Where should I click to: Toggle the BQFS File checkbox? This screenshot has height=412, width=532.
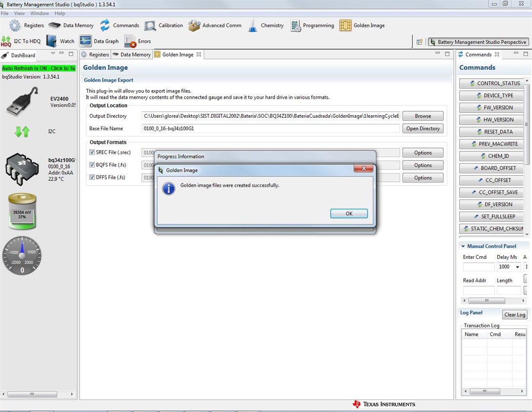coord(92,165)
